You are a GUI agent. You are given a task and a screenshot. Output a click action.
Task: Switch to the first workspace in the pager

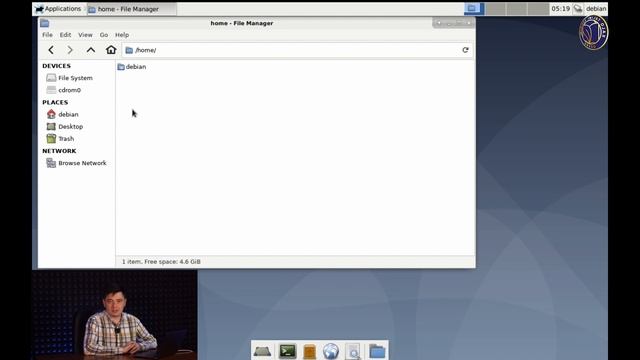coord(474,9)
